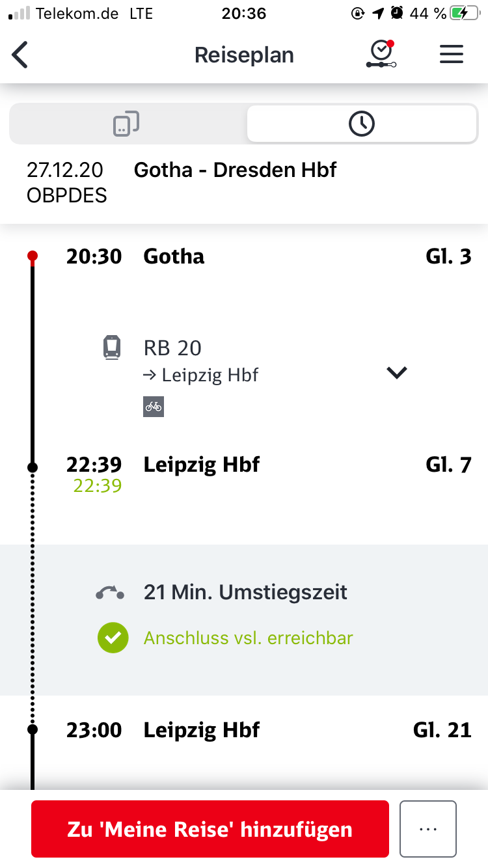Tap the transfer arrow icon
The image size is (488, 868).
(110, 593)
